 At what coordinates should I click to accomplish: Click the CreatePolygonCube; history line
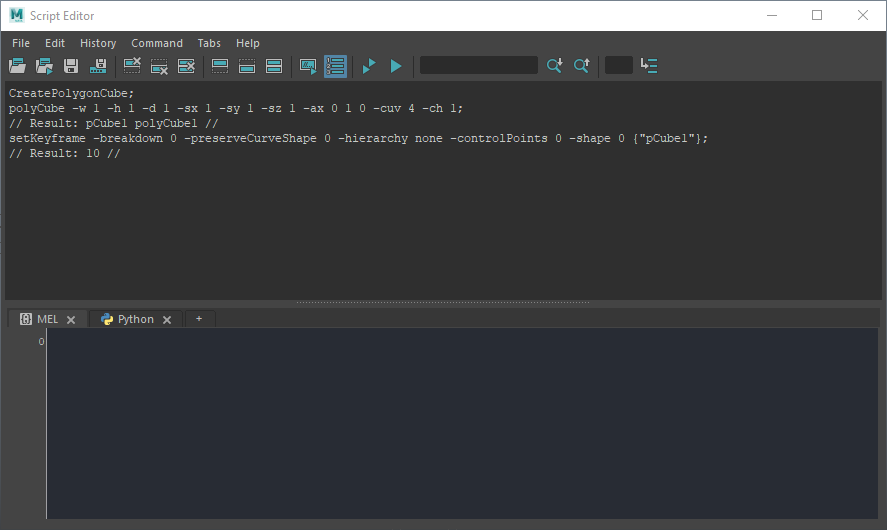[71, 93]
